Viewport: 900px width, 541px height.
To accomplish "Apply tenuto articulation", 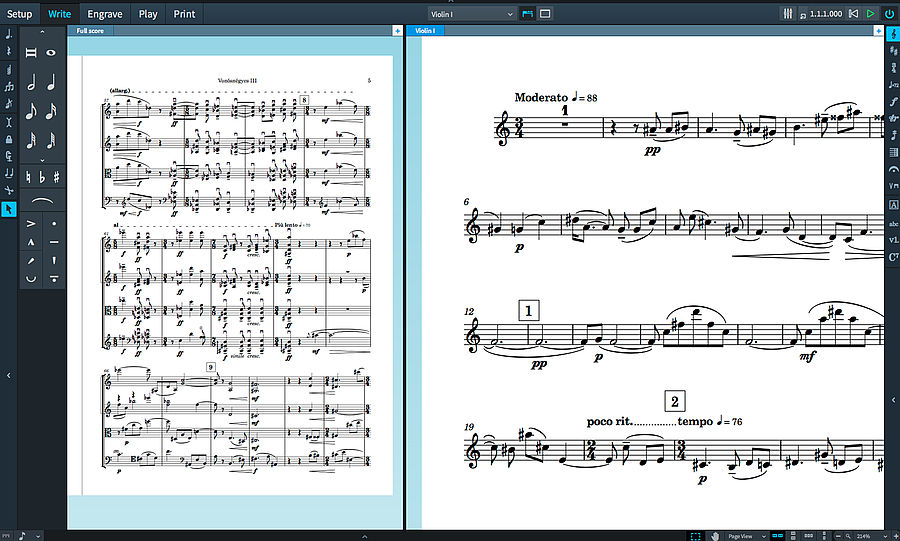I will [x=53, y=242].
